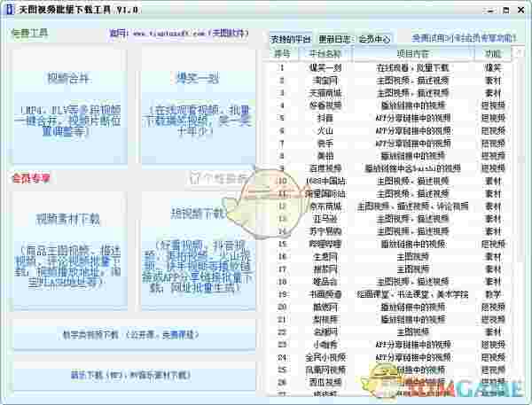The width and height of the screenshot is (532, 405).
Task: Select the 哔哩哔哩 row
Action: pos(390,244)
